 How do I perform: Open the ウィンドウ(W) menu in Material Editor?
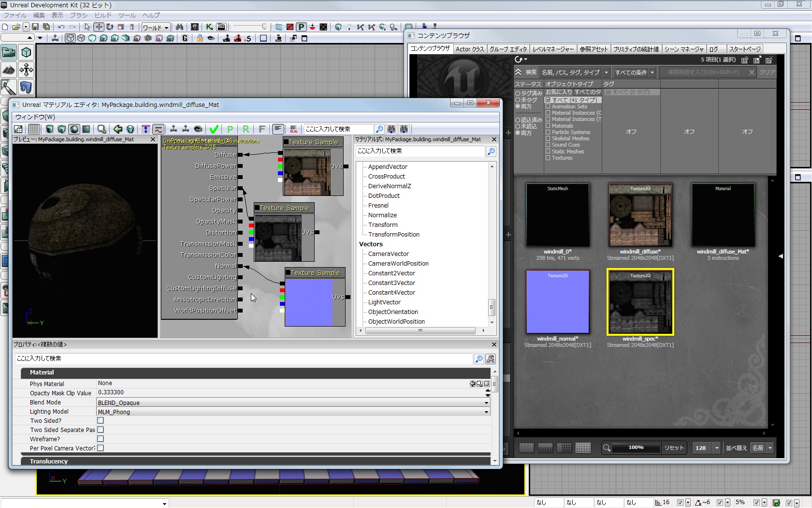[35, 117]
